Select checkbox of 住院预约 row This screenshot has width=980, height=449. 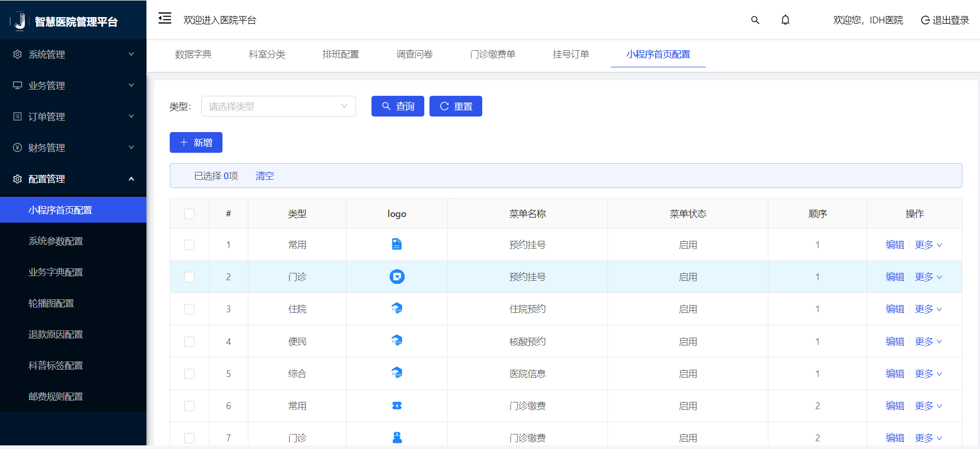tap(189, 309)
